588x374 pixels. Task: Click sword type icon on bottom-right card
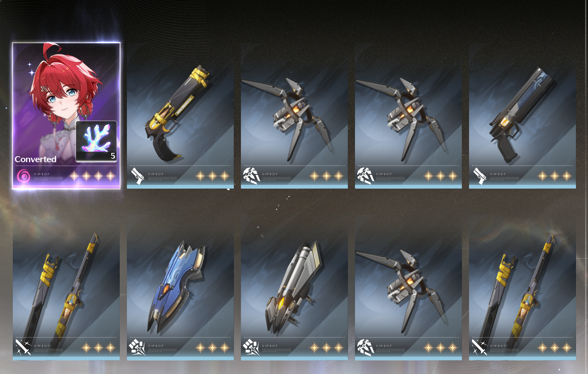pos(479,348)
